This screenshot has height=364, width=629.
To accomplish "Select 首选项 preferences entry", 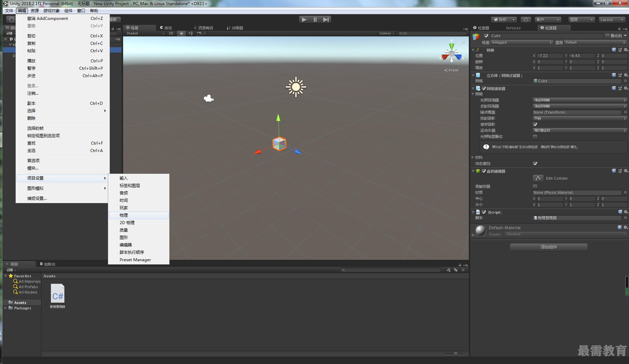I will (63, 161).
